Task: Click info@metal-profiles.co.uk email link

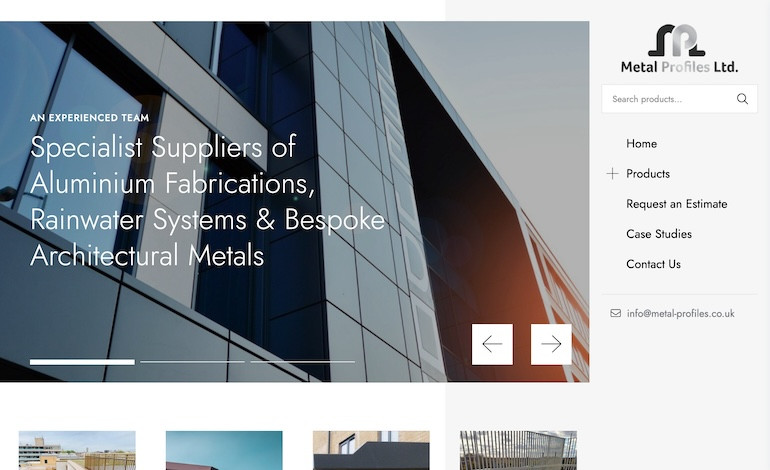Action: [x=681, y=313]
